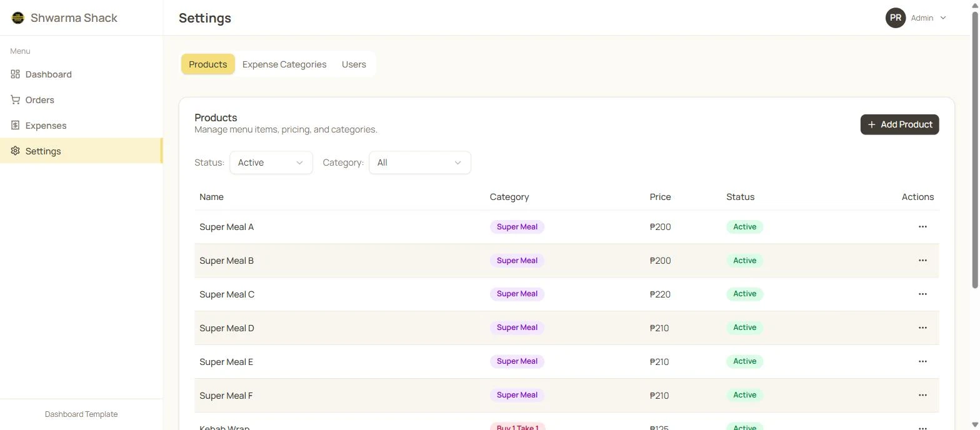This screenshot has height=430, width=980.
Task: Open actions menu for Super Meal F
Action: [x=922, y=395]
